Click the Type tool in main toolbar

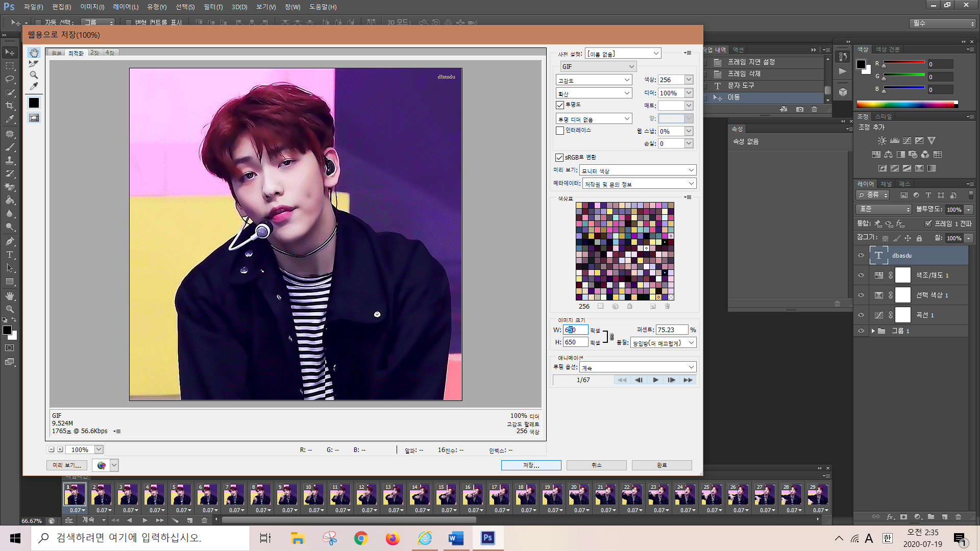(9, 255)
